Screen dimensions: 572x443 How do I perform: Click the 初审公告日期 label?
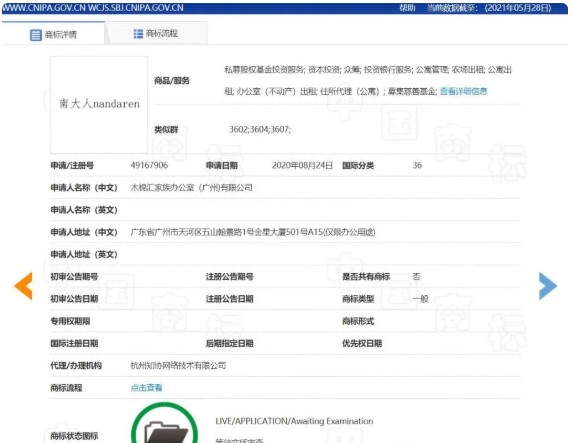click(x=74, y=299)
